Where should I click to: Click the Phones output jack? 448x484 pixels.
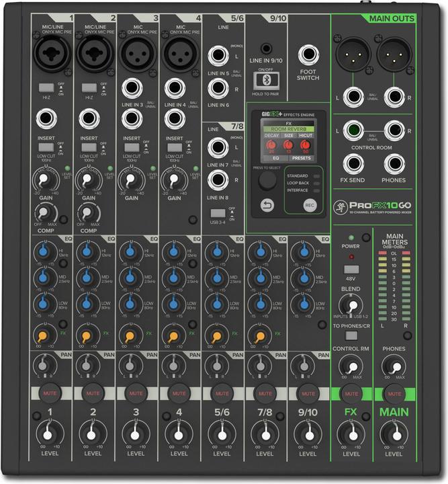click(x=394, y=163)
